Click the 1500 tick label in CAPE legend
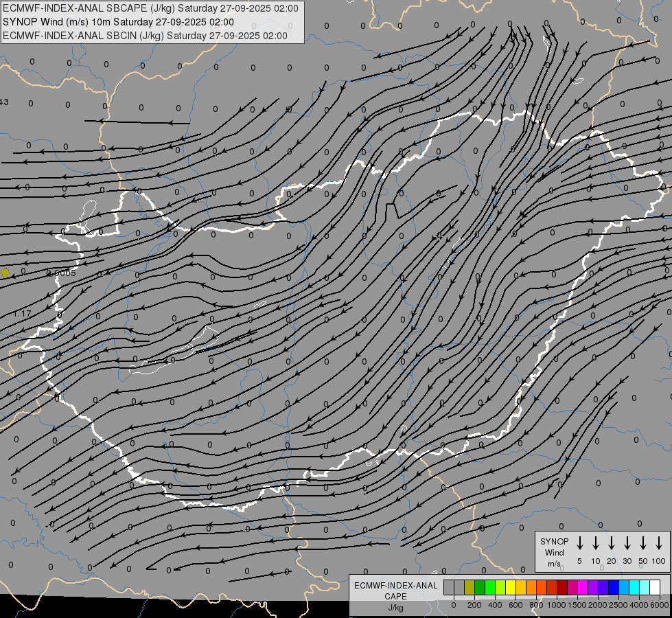 click(x=577, y=605)
